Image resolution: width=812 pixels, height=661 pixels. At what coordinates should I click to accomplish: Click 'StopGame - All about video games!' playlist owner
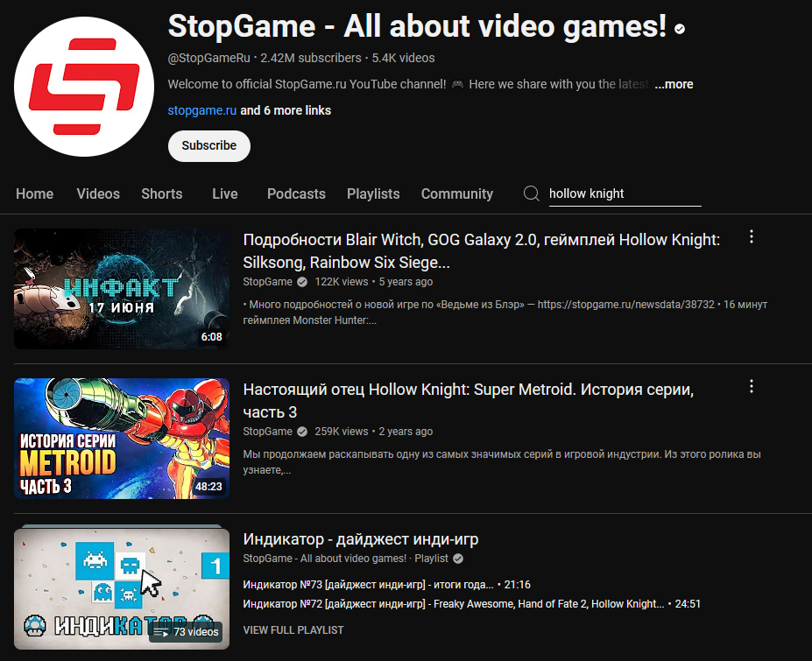(x=325, y=559)
